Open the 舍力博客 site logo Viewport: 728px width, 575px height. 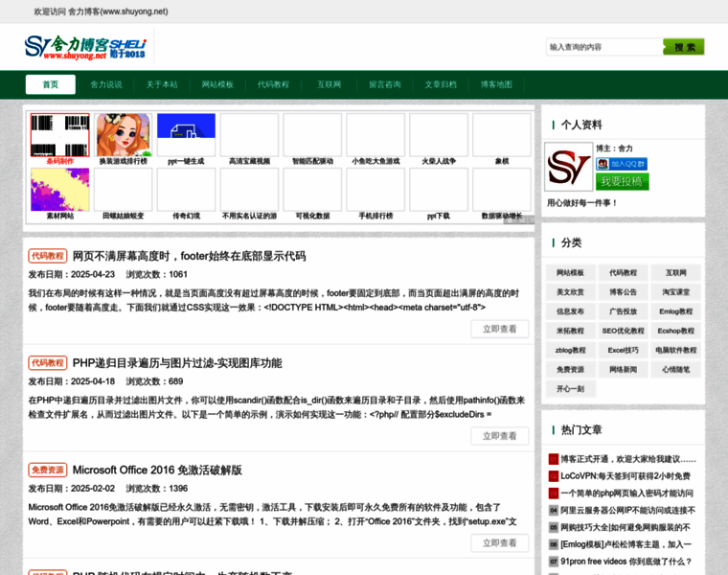[85, 47]
